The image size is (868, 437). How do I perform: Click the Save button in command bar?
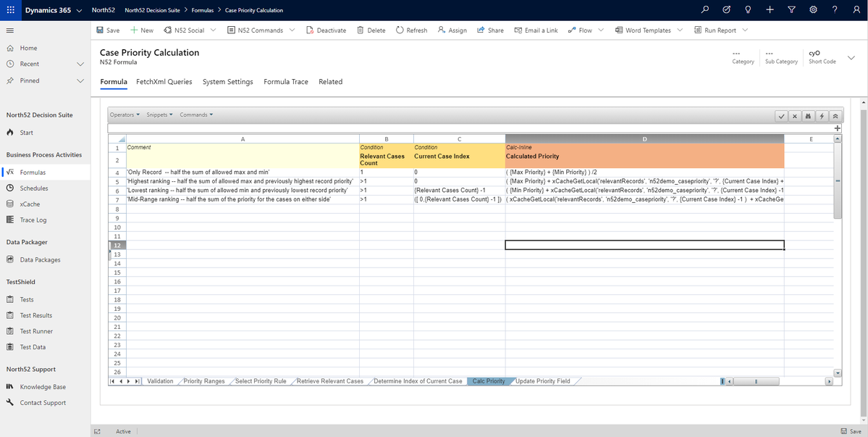click(x=108, y=30)
